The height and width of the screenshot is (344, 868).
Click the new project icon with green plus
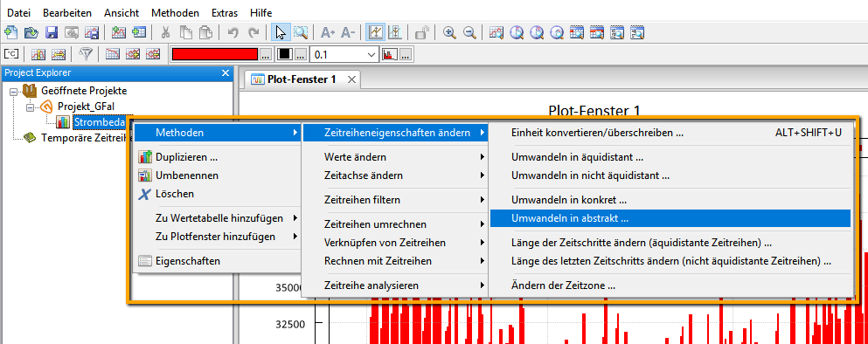(x=11, y=32)
